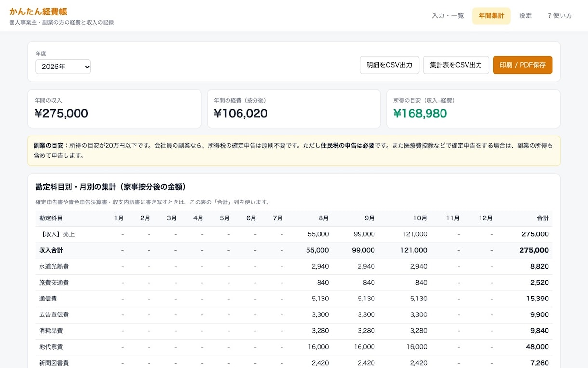The image size is (588, 368).
Task: Click the 年間の経費 amount ¥106,020
Action: pyautogui.click(x=241, y=113)
